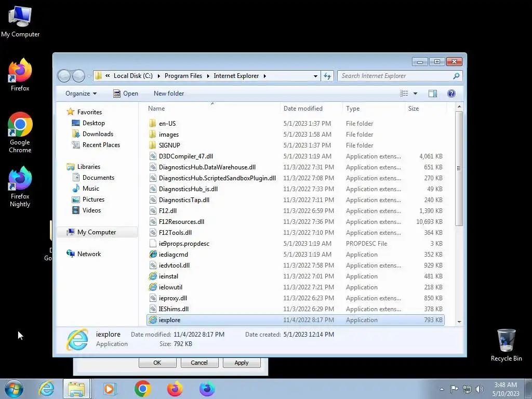Sort by the Name column header
532x399 pixels.
(x=212, y=108)
